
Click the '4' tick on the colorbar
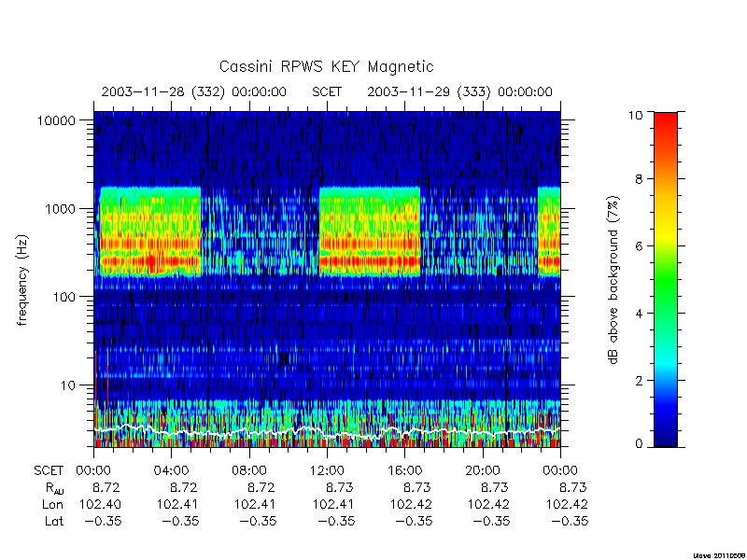(640, 314)
